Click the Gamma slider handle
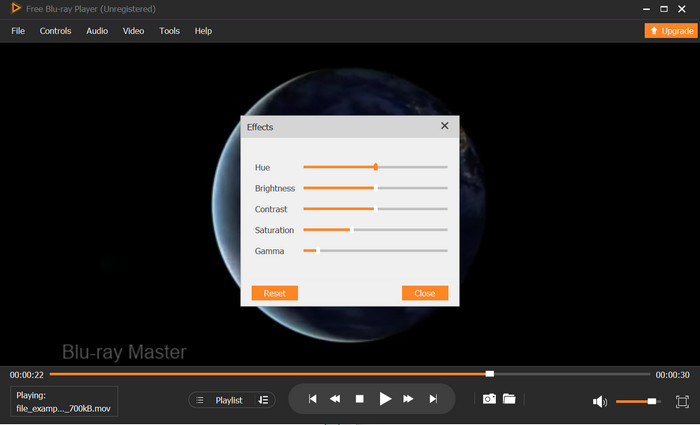700x425 pixels. pyautogui.click(x=318, y=250)
